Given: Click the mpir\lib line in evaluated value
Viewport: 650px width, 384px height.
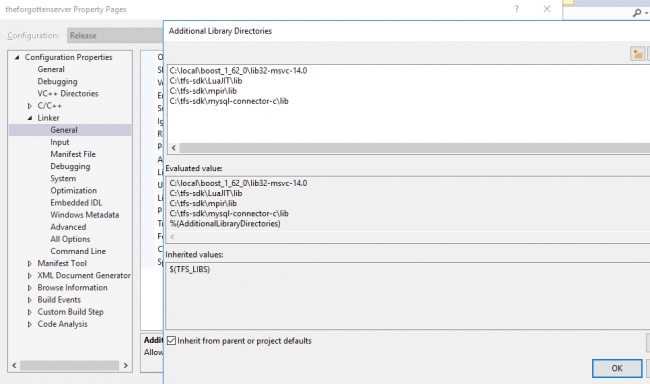Looking at the screenshot, I should click(203, 203).
